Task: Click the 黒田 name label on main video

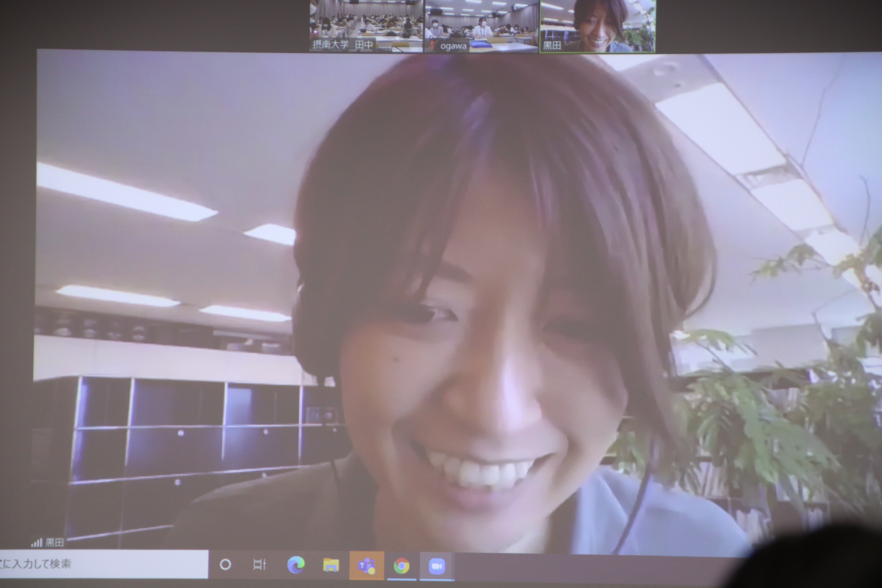Action: point(54,543)
